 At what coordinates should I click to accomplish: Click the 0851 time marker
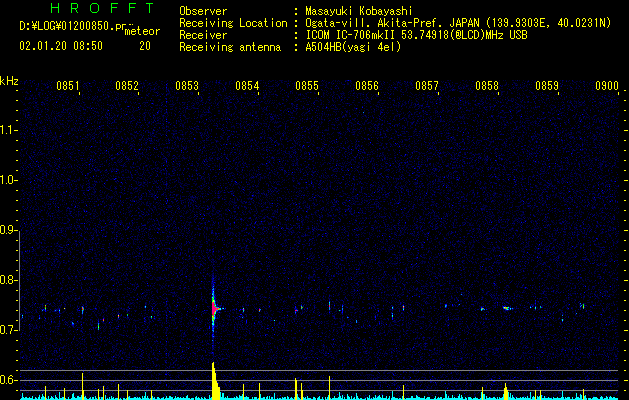pos(67,86)
